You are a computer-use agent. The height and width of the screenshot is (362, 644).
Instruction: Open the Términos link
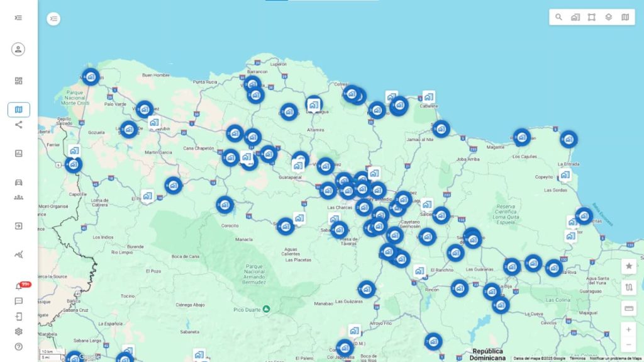coord(577,359)
